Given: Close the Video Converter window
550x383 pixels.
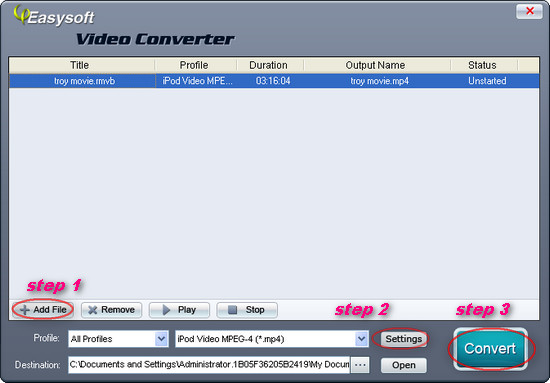Looking at the screenshot, I should point(529,11).
